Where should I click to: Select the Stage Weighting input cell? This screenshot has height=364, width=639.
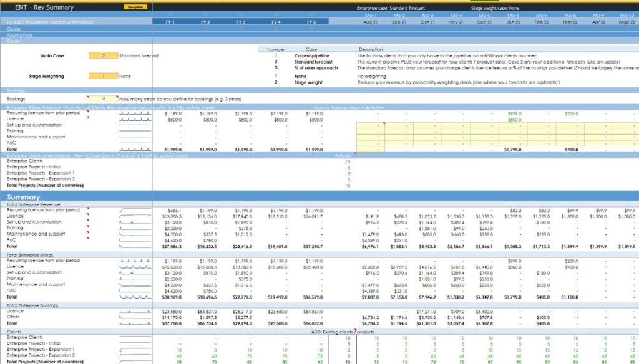click(102, 76)
